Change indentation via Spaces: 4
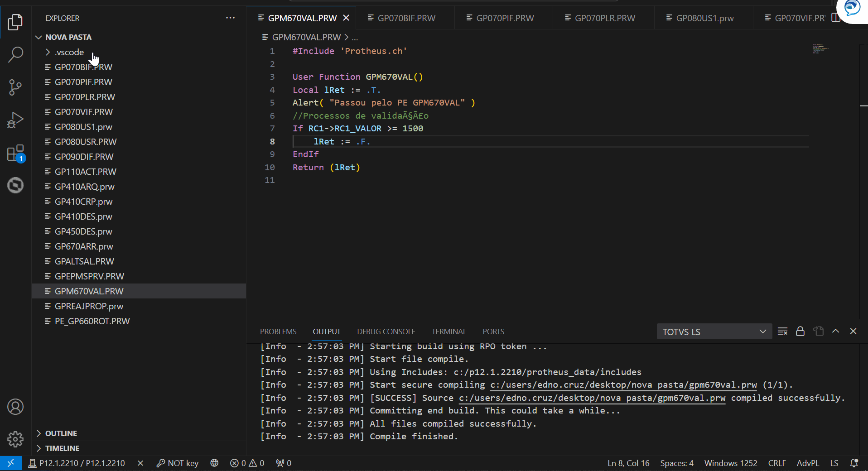 676,463
